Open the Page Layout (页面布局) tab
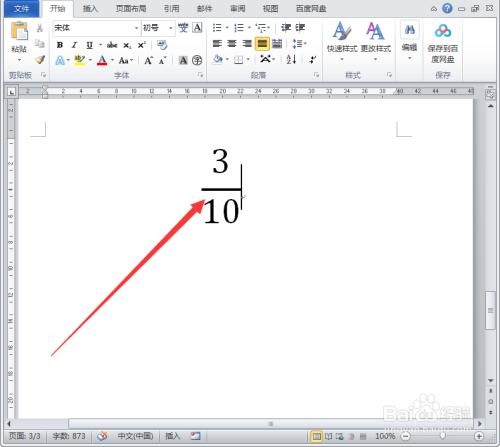This screenshot has width=500, height=447. coord(131,8)
